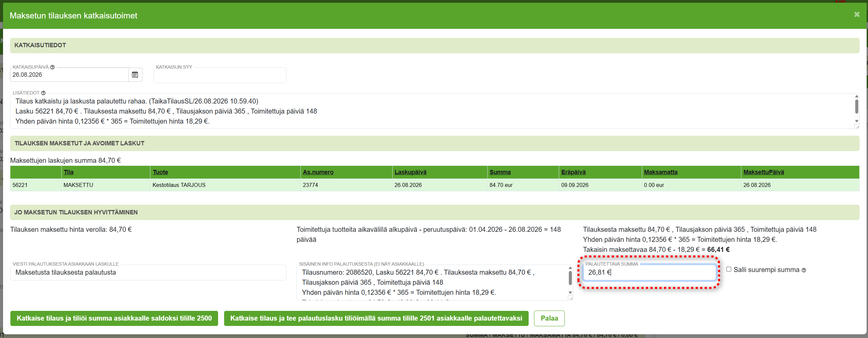The width and height of the screenshot is (868, 338).
Task: Sort the table by MaksettuPäivä column
Action: 763,172
